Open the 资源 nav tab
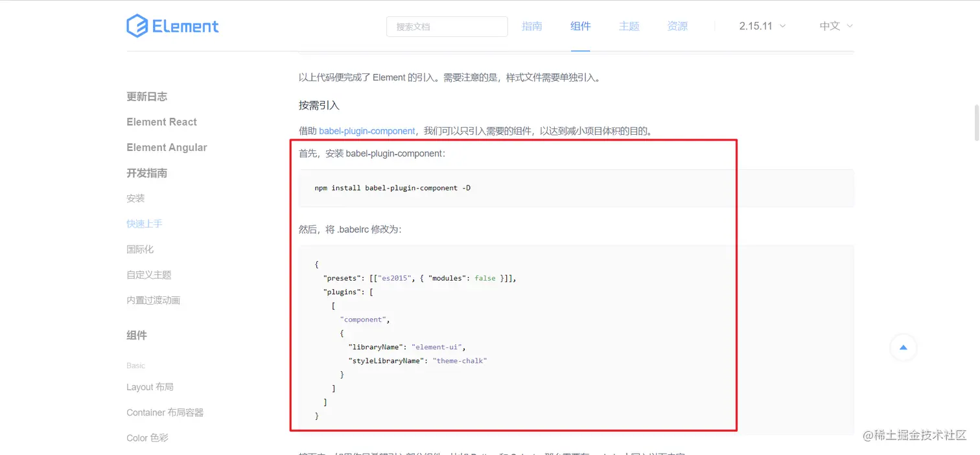Viewport: 980px width, 455px height. click(x=677, y=26)
